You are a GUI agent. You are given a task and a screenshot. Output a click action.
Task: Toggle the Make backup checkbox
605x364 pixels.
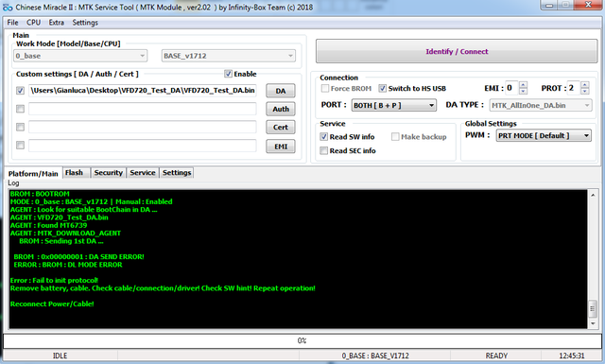[395, 137]
